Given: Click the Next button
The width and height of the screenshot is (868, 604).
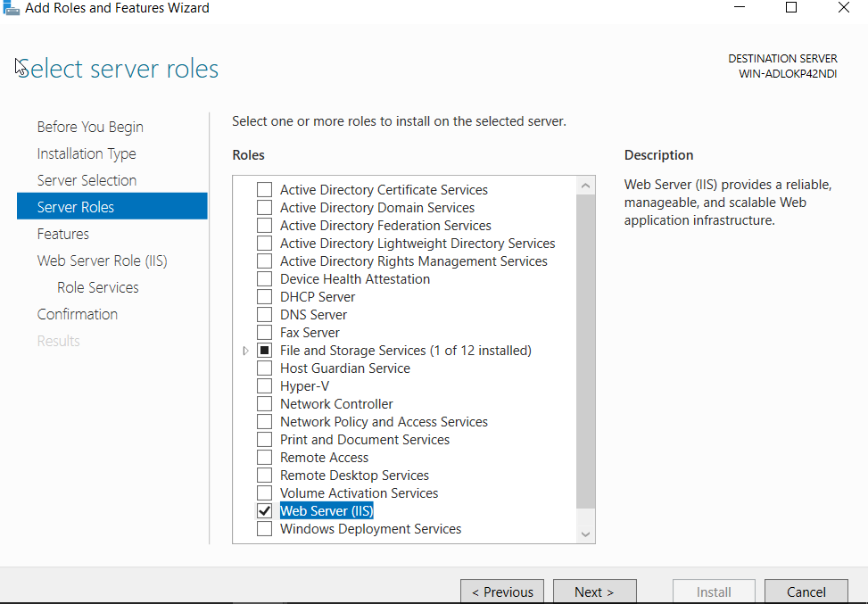Looking at the screenshot, I should click(x=594, y=592).
